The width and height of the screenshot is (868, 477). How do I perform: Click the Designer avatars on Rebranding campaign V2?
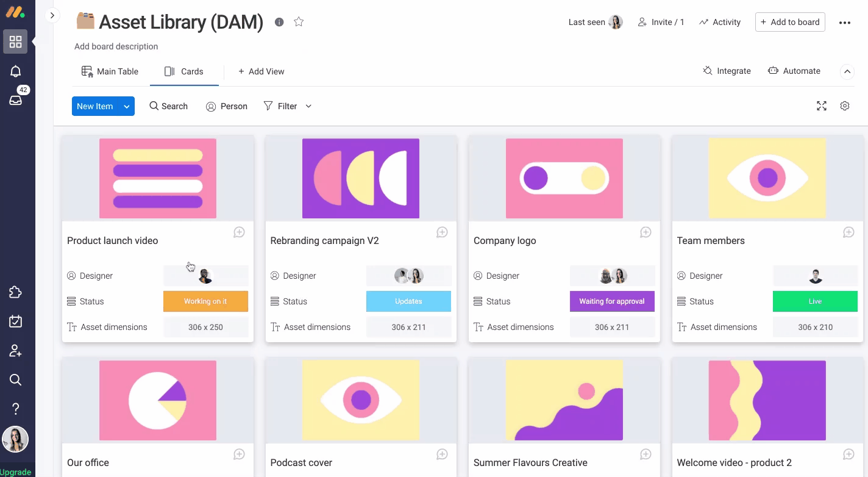pos(408,276)
